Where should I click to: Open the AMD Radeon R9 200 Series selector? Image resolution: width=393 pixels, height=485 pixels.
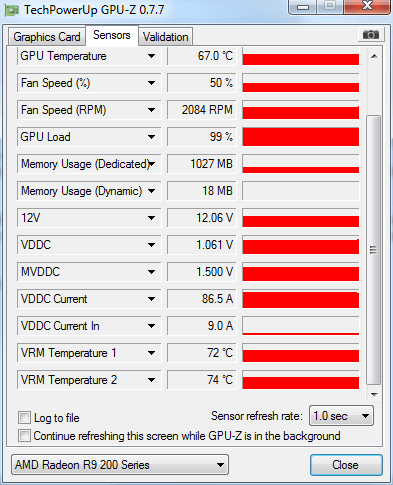(120, 464)
